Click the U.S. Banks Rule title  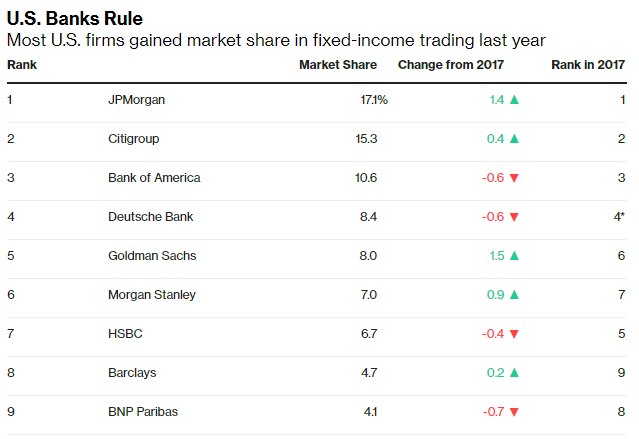[75, 19]
